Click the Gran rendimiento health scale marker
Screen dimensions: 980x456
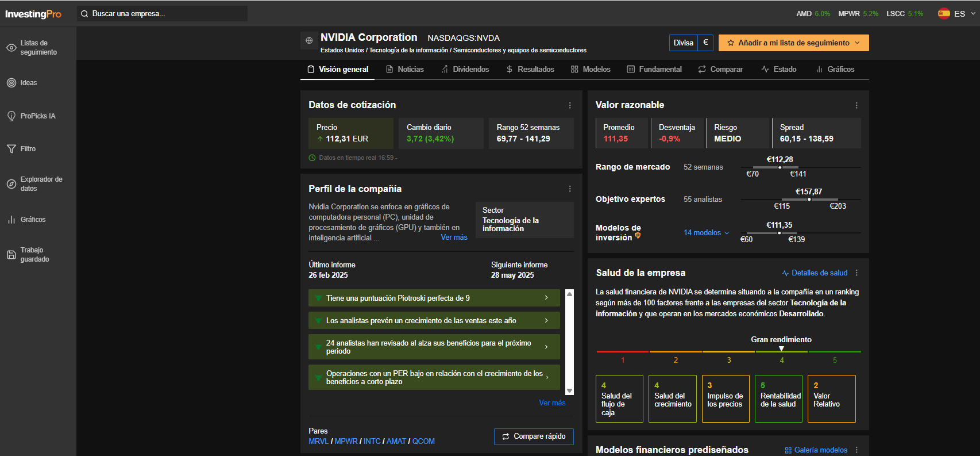click(x=781, y=348)
